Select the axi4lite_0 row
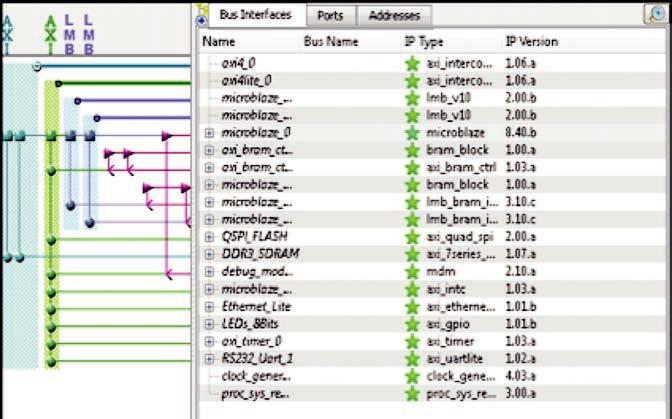This screenshot has height=419, width=672. point(246,80)
